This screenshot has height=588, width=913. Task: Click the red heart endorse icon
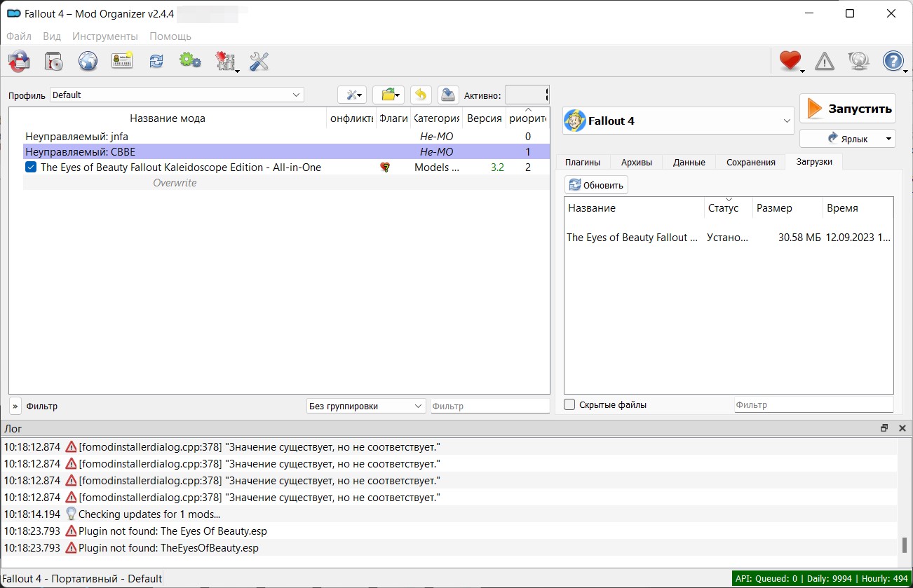pyautogui.click(x=791, y=62)
